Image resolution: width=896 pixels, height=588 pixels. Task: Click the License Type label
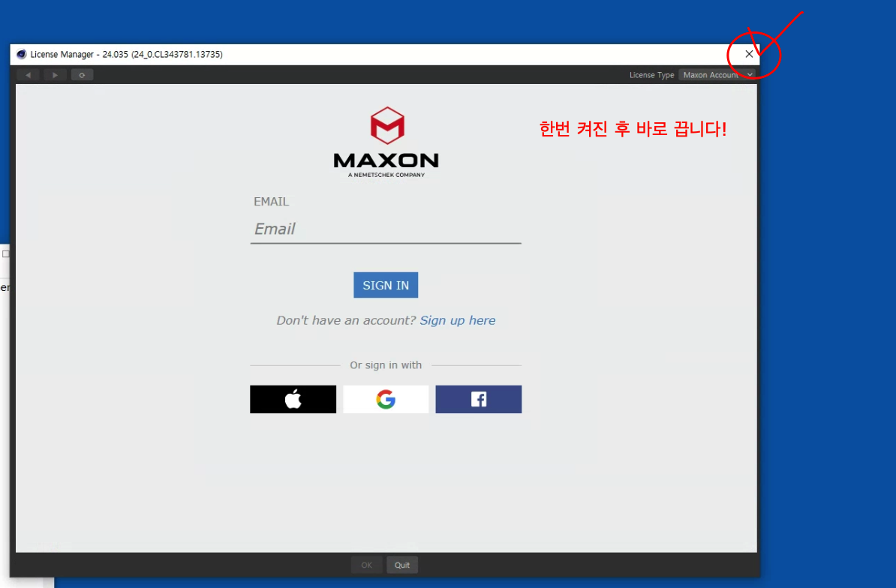pos(652,75)
